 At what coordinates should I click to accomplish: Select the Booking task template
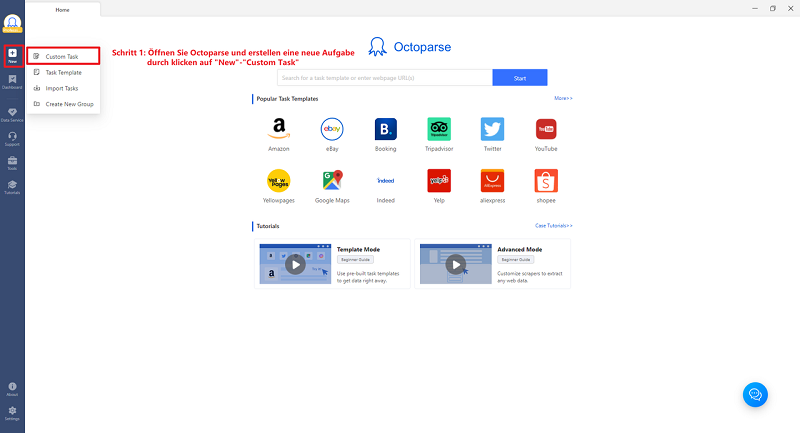pyautogui.click(x=385, y=134)
